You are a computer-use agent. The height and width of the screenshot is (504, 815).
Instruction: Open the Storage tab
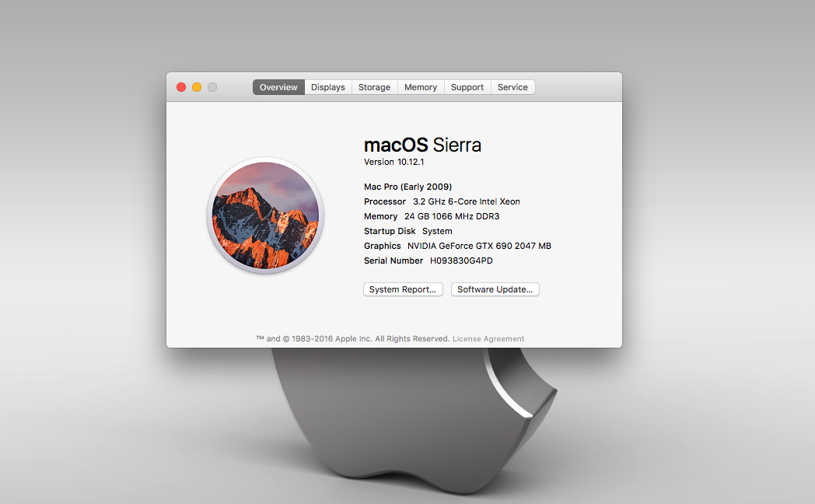374,87
